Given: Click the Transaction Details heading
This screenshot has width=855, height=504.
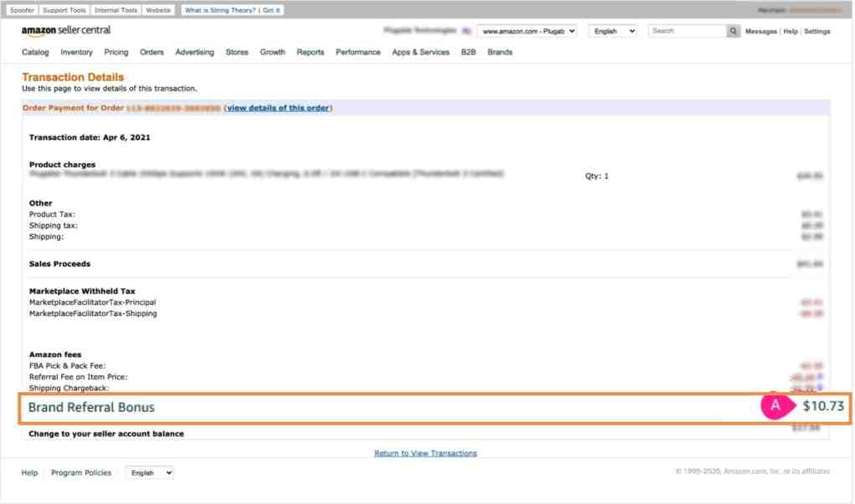Looking at the screenshot, I should point(73,77).
